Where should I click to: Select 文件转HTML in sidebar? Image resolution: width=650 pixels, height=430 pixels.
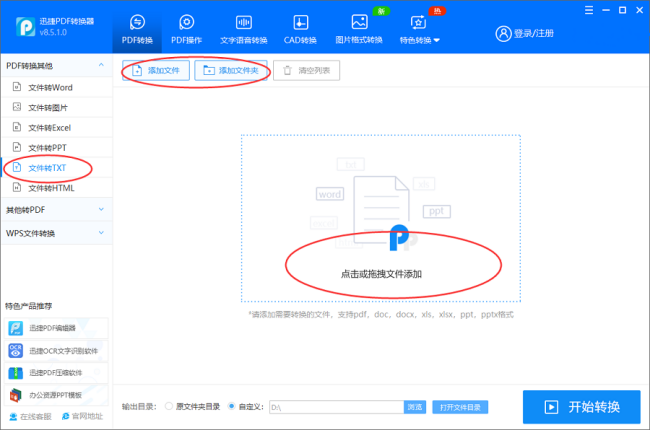(57, 188)
